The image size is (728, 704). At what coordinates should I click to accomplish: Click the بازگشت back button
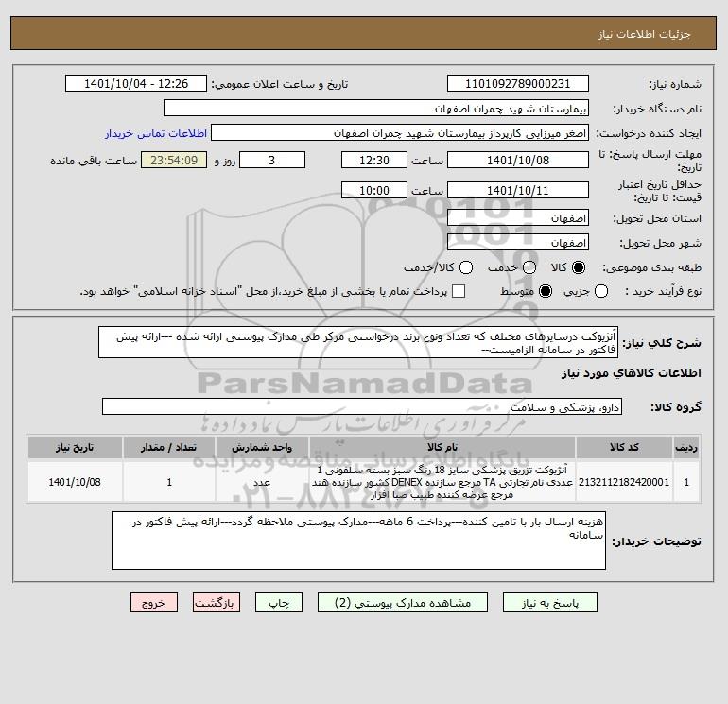[x=217, y=603]
